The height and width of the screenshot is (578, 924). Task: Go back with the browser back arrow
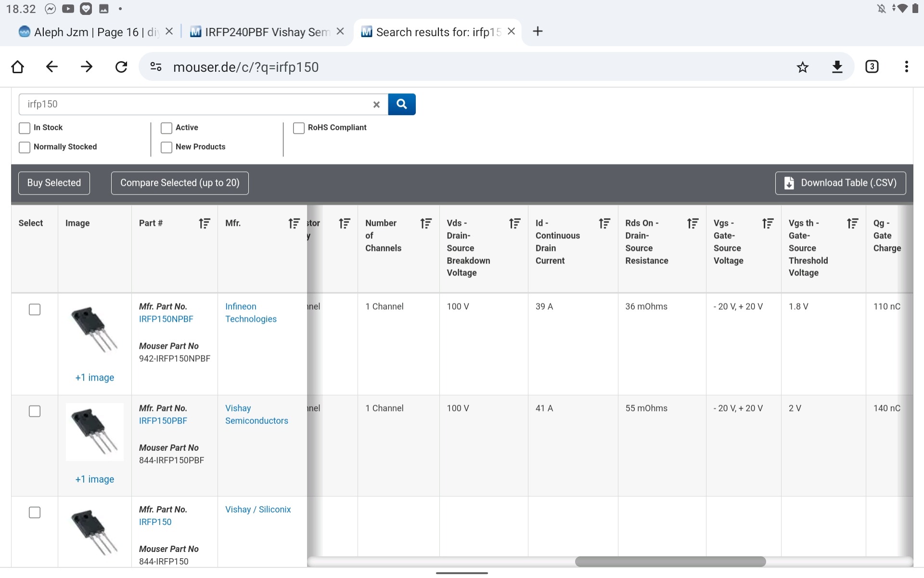(52, 67)
